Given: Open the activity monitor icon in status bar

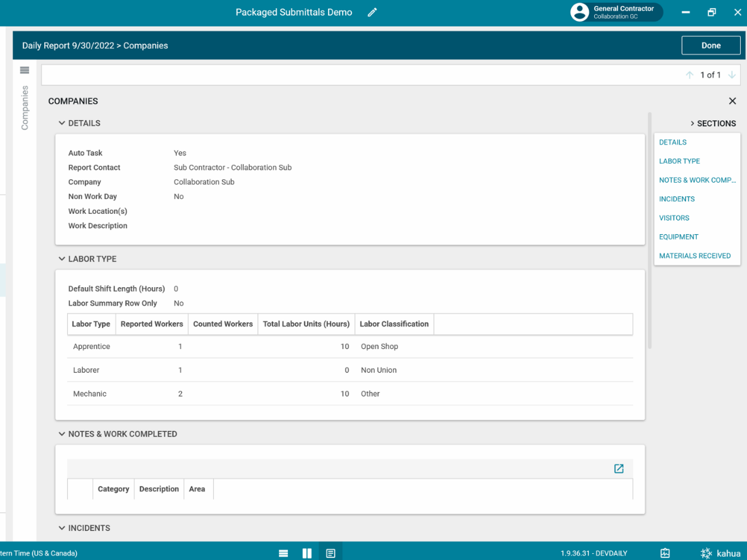Looking at the screenshot, I should point(665,553).
